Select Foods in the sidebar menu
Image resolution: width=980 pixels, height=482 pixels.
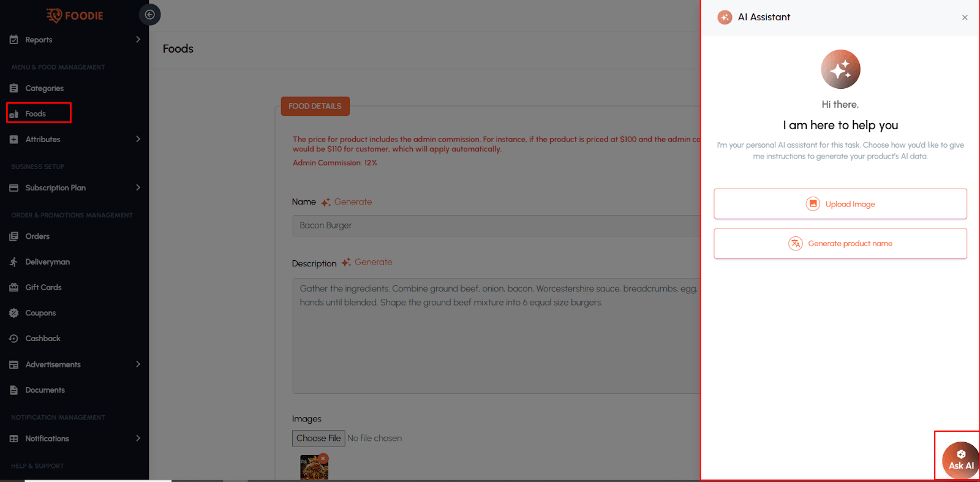pos(36,114)
